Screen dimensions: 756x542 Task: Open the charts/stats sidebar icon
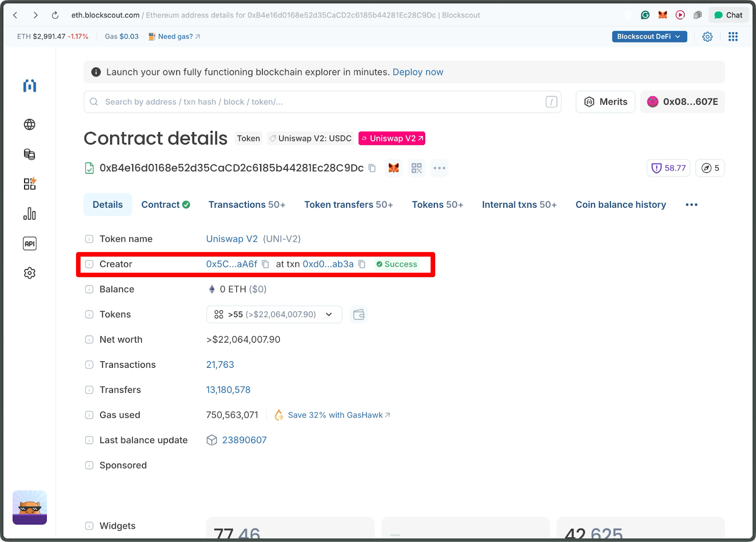(29, 213)
